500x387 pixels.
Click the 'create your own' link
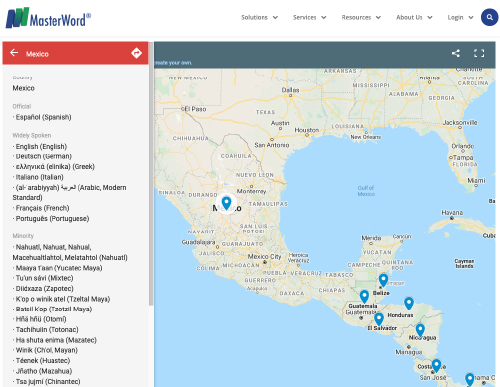[173, 63]
